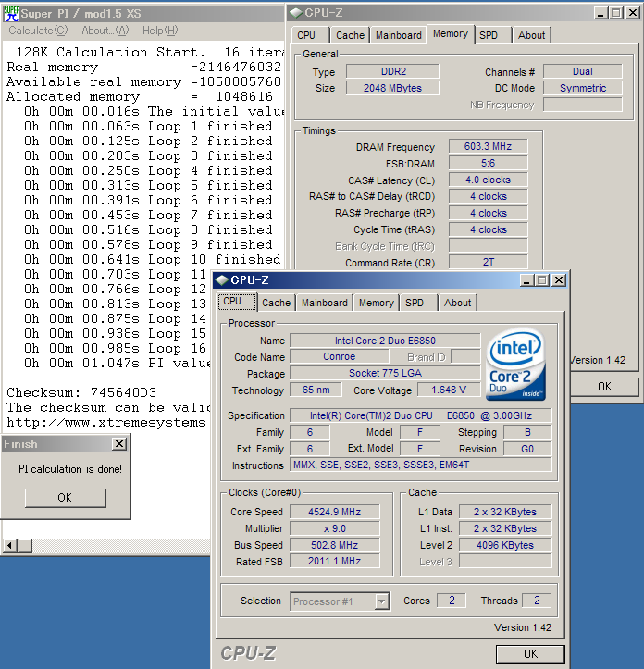Open Mainboard tab in background CPU-Z window
This screenshot has height=669, width=644.
(398, 35)
